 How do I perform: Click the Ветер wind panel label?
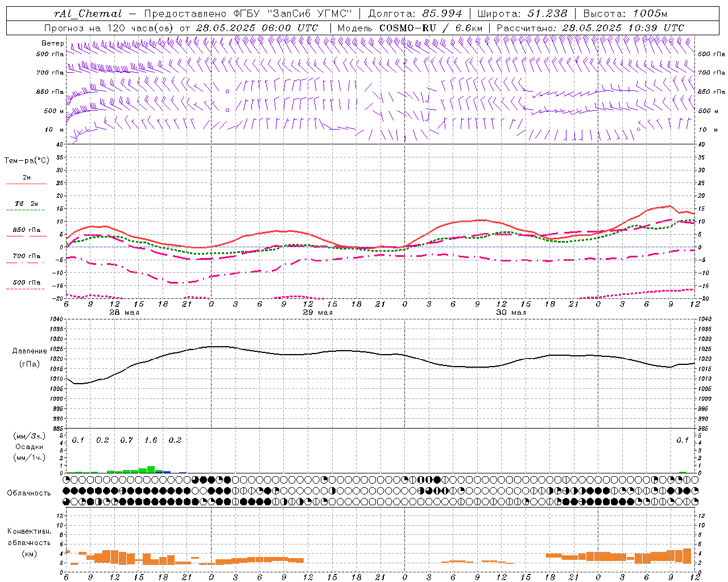point(52,43)
